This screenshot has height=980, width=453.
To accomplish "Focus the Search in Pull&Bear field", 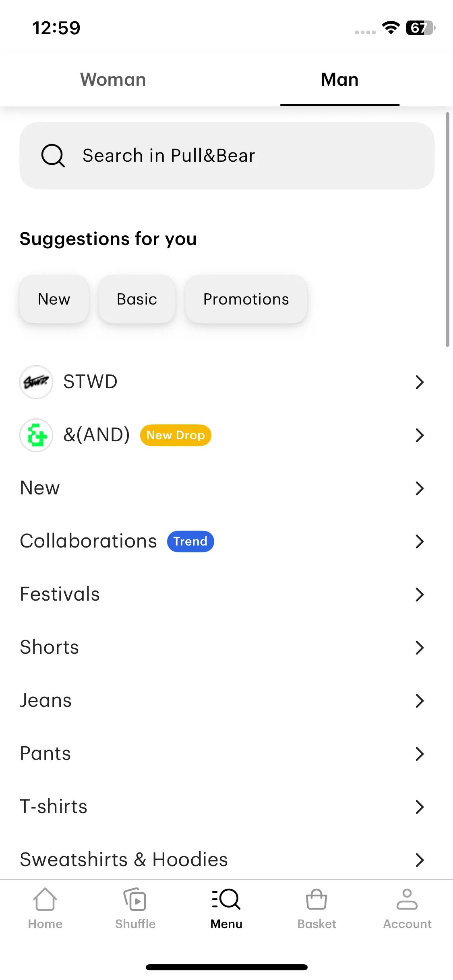I will 227,156.
